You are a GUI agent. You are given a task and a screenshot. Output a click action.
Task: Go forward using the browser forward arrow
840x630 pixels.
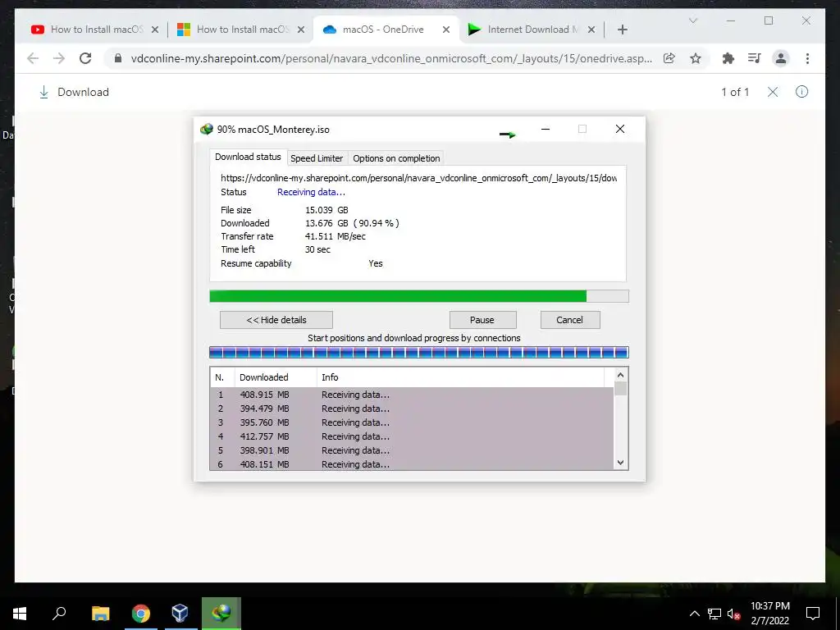click(x=59, y=58)
